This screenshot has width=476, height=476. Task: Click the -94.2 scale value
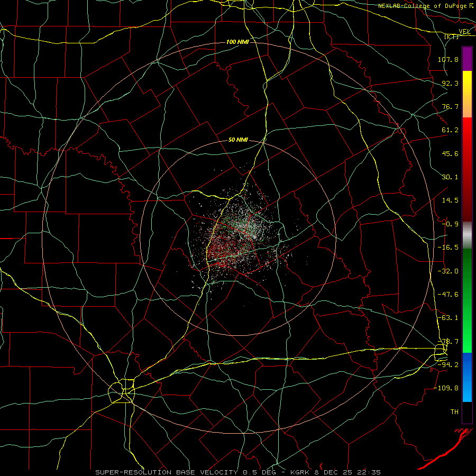(448, 365)
